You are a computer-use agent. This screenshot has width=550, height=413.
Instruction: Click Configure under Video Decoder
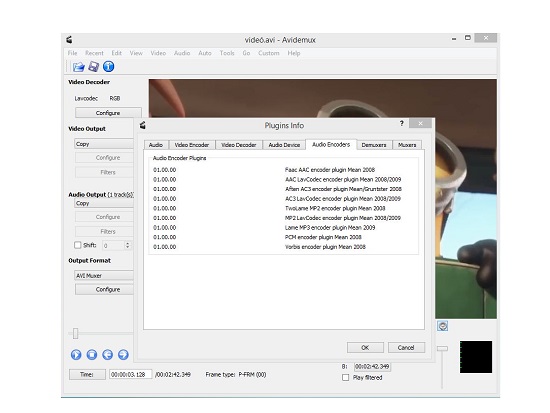[x=108, y=113]
